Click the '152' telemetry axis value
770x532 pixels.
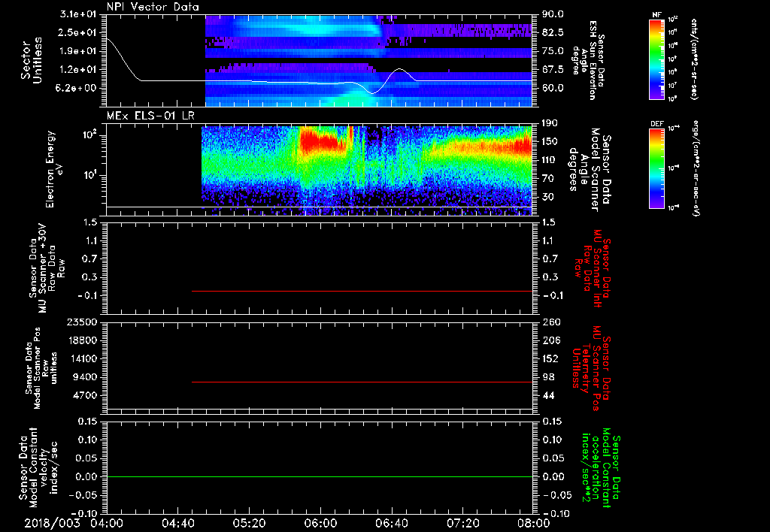551,358
